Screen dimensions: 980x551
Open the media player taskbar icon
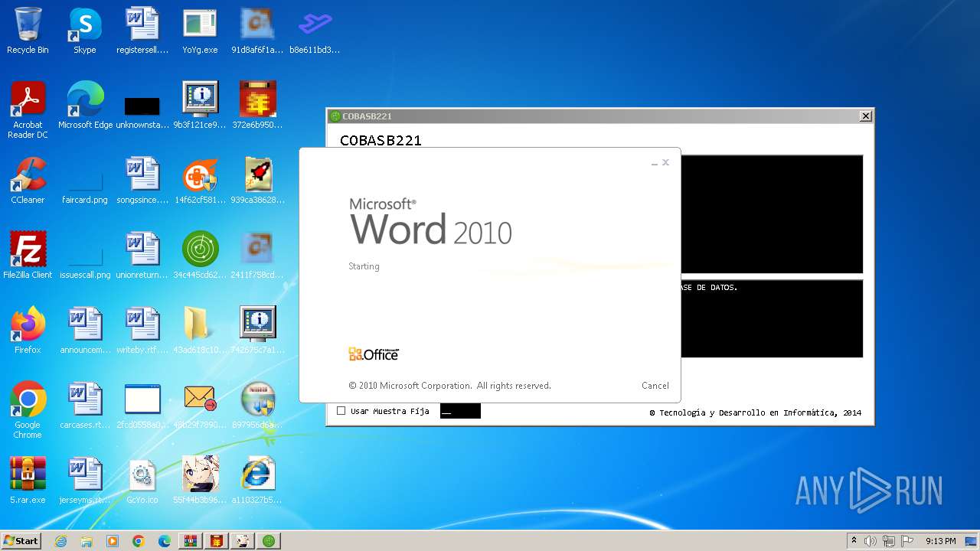[x=113, y=541]
